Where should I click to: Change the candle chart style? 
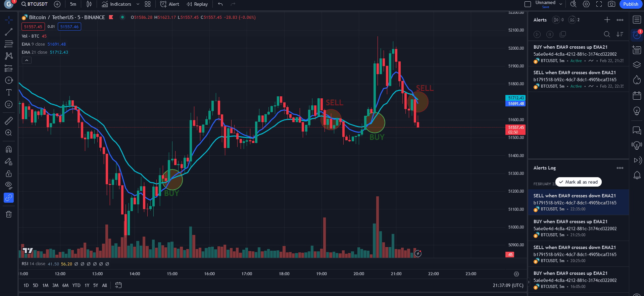click(x=89, y=4)
